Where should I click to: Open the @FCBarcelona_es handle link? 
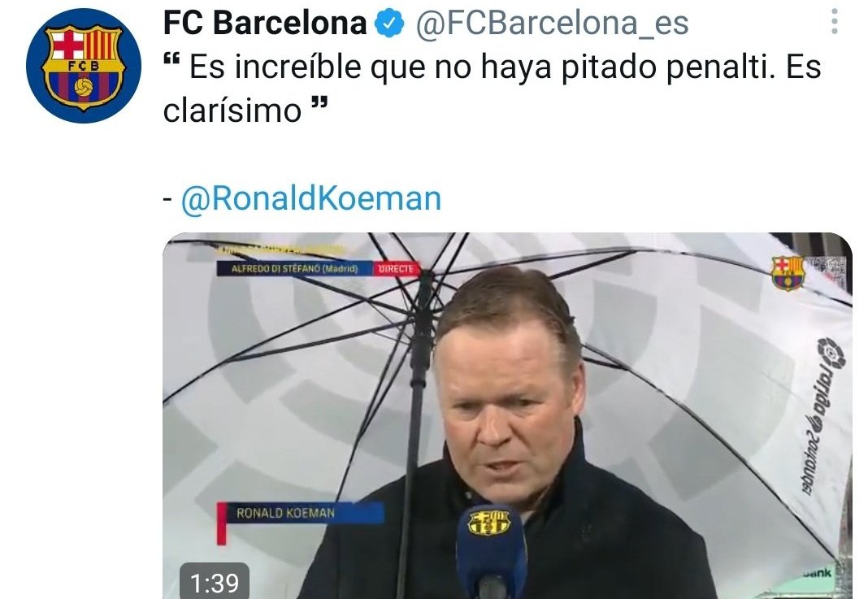552,24
